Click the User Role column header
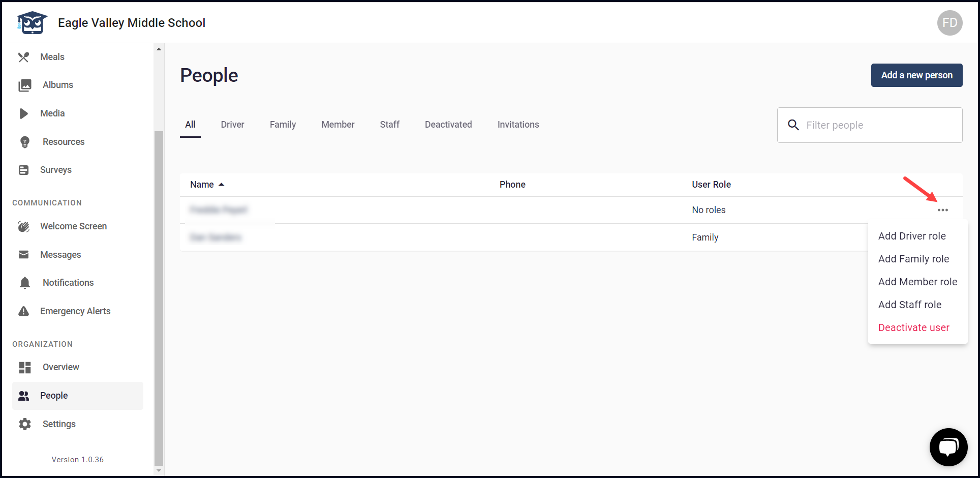This screenshot has width=980, height=478. click(x=711, y=185)
